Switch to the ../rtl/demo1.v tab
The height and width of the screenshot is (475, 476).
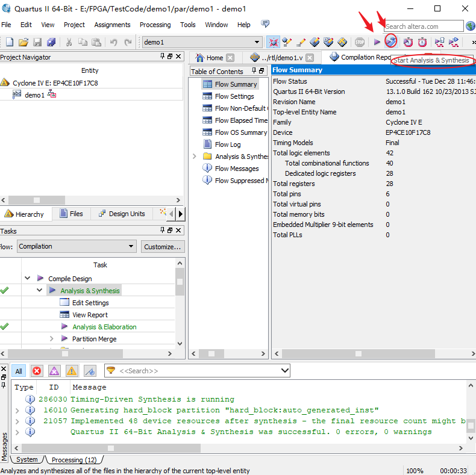[x=277, y=58]
